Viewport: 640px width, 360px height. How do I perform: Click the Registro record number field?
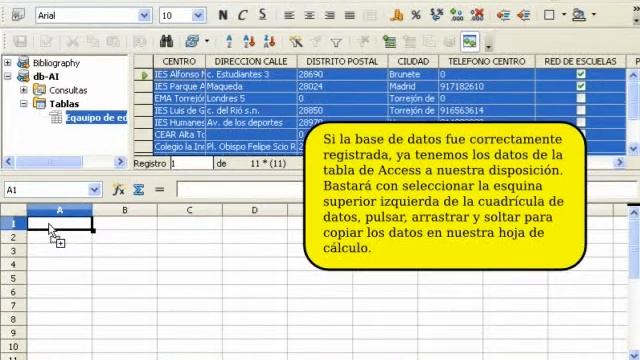coord(191,164)
